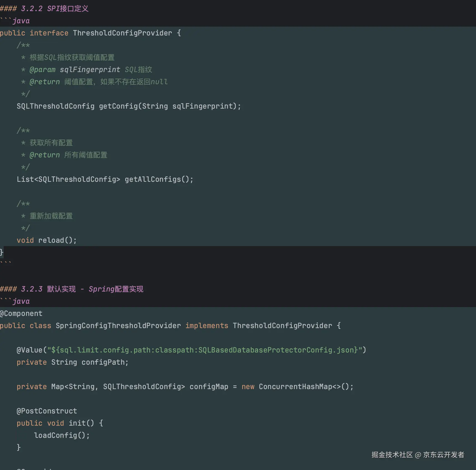
Task: Select the SpringConfigThresholdProvider class name
Action: pos(118,326)
